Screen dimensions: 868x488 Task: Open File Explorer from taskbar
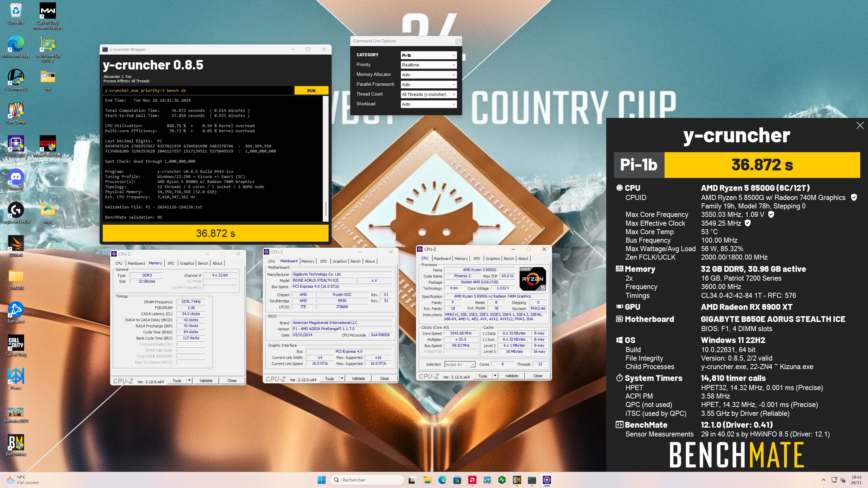(427, 480)
